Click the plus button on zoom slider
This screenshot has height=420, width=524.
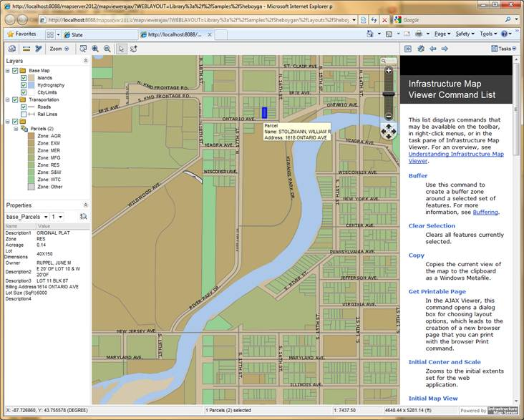click(x=389, y=71)
